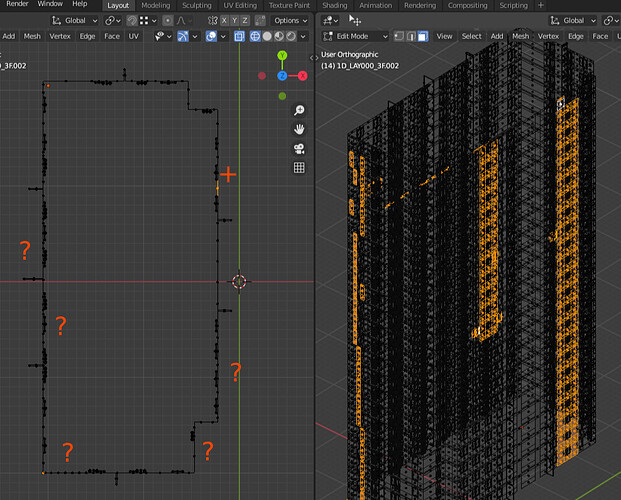Select the cursor move tool icon in right viewport
Screen dimensions: 621x500
coord(355,20)
